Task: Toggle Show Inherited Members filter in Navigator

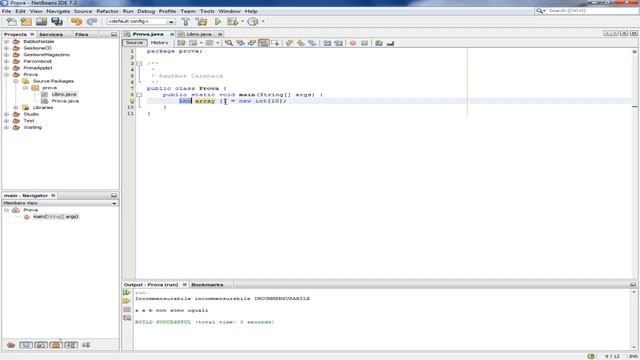Action: click(x=11, y=345)
